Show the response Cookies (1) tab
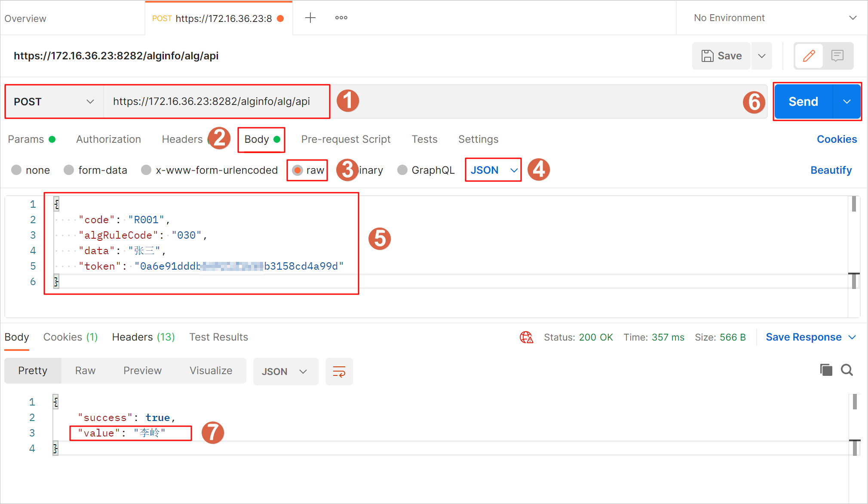The height and width of the screenshot is (504, 868). [x=71, y=337]
